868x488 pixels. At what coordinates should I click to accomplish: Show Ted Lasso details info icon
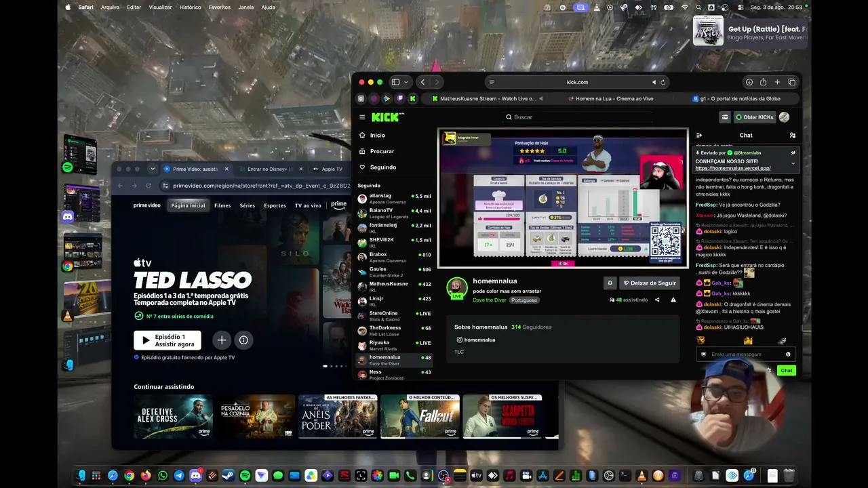pos(243,340)
